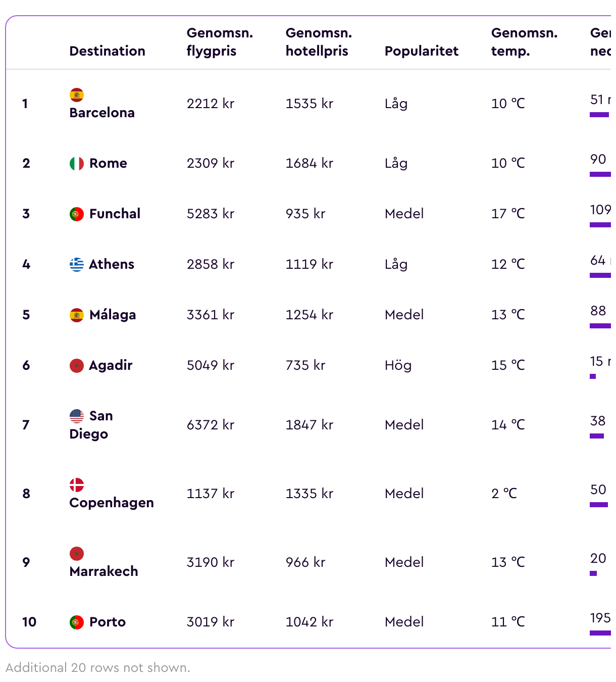Click the Morocco flag next to Agadir

click(x=77, y=366)
